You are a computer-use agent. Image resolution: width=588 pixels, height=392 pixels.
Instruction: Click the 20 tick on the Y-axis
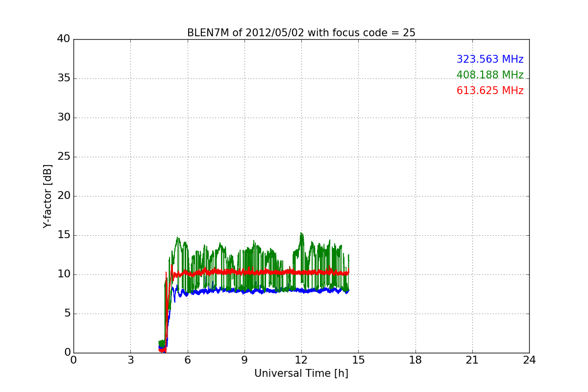(x=64, y=196)
